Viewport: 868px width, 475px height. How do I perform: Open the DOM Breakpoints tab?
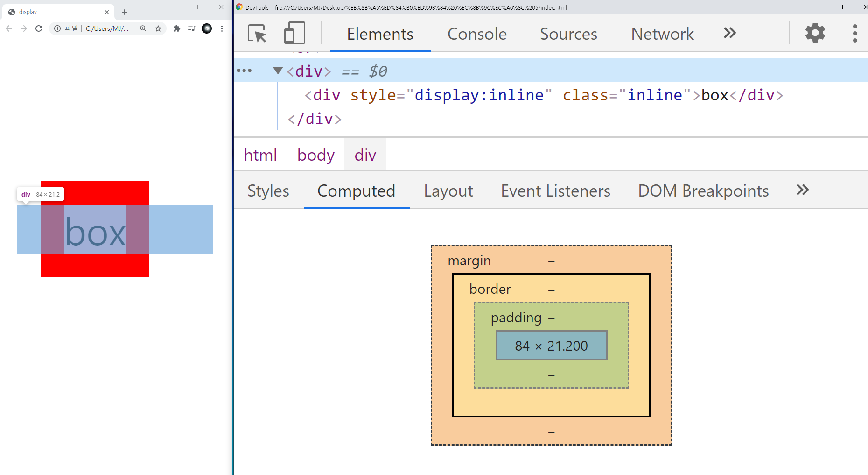pos(703,191)
